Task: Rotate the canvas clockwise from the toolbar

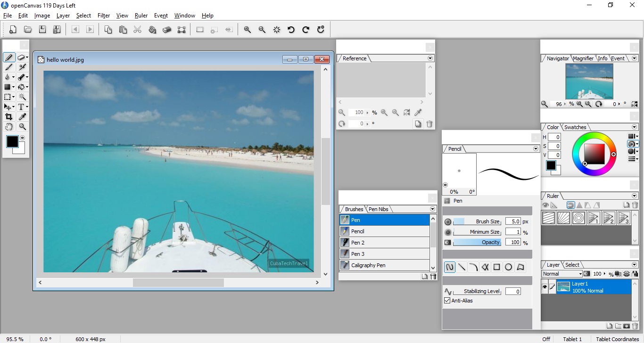Action: coord(306,30)
